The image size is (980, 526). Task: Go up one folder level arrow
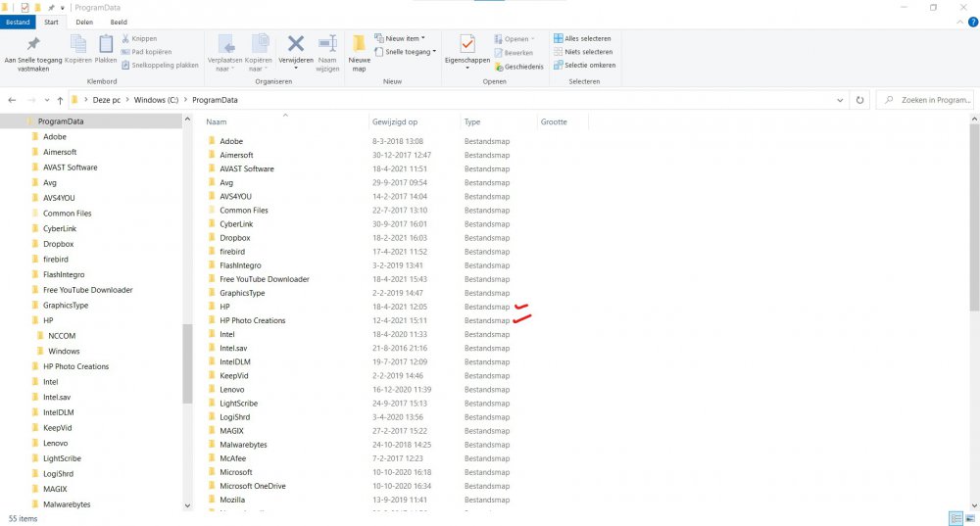tap(60, 100)
